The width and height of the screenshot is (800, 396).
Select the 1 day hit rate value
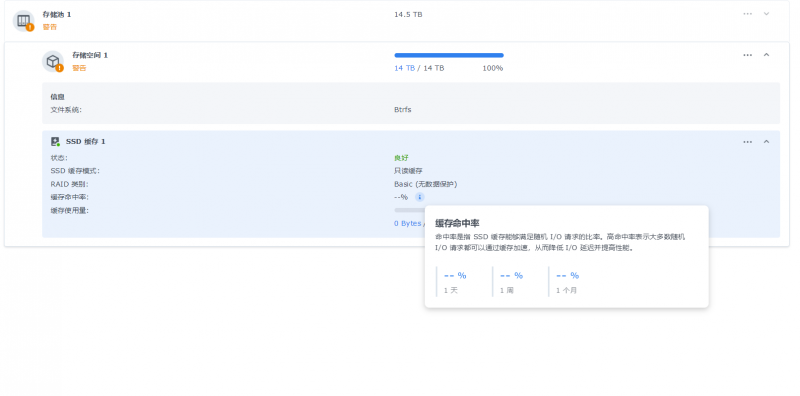[455, 276]
